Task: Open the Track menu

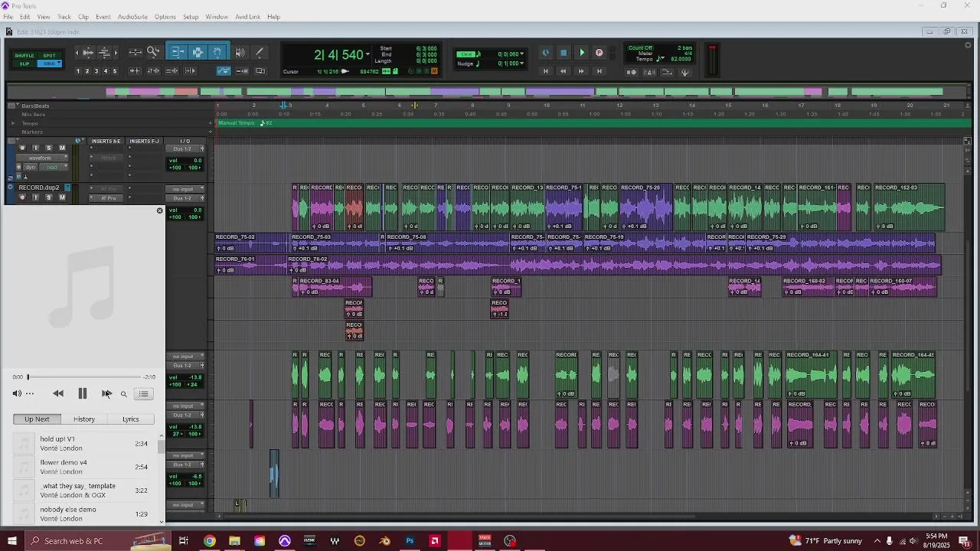Action: pos(64,17)
